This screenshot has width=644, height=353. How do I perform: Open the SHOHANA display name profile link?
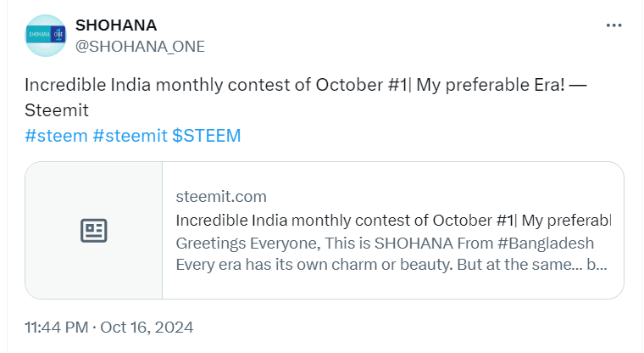[x=116, y=25]
